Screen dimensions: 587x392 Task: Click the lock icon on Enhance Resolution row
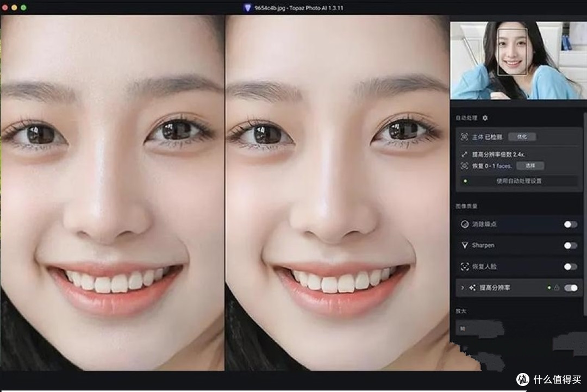[x=557, y=288]
